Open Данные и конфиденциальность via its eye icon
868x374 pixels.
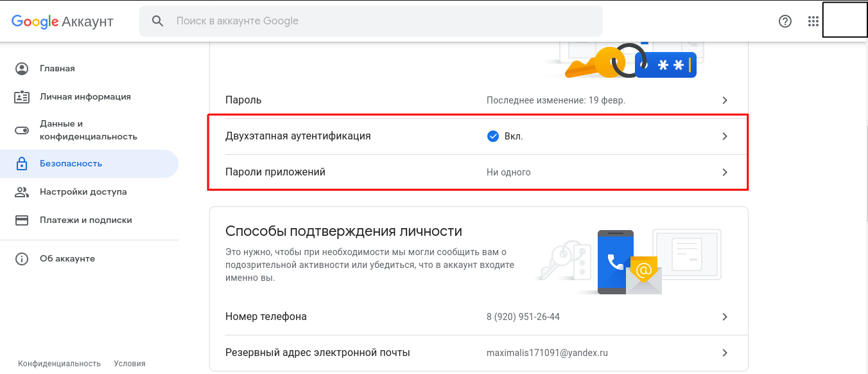click(x=22, y=129)
